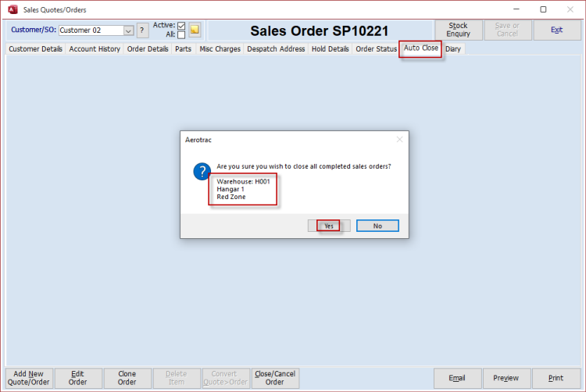Click the Stock Enquiry button

point(458,30)
